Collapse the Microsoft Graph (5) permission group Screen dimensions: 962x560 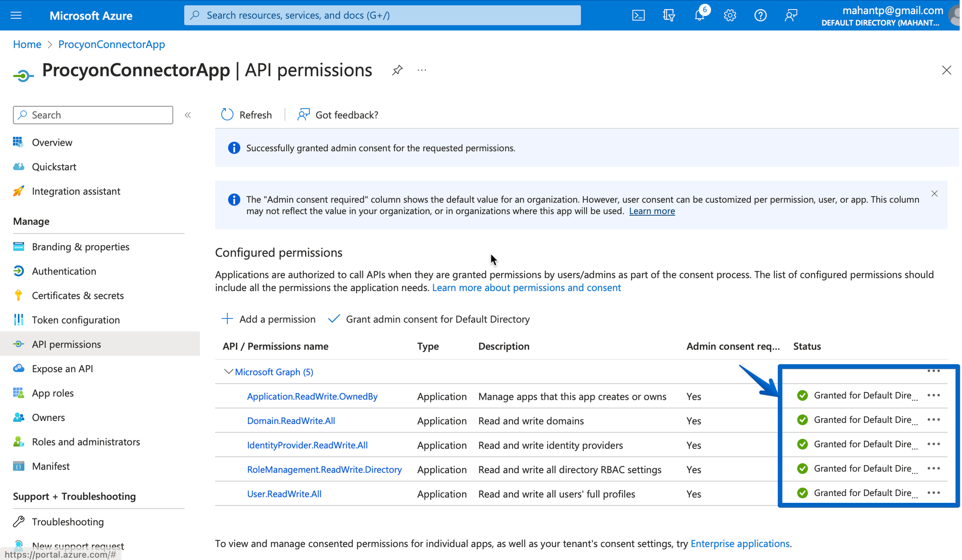[228, 371]
